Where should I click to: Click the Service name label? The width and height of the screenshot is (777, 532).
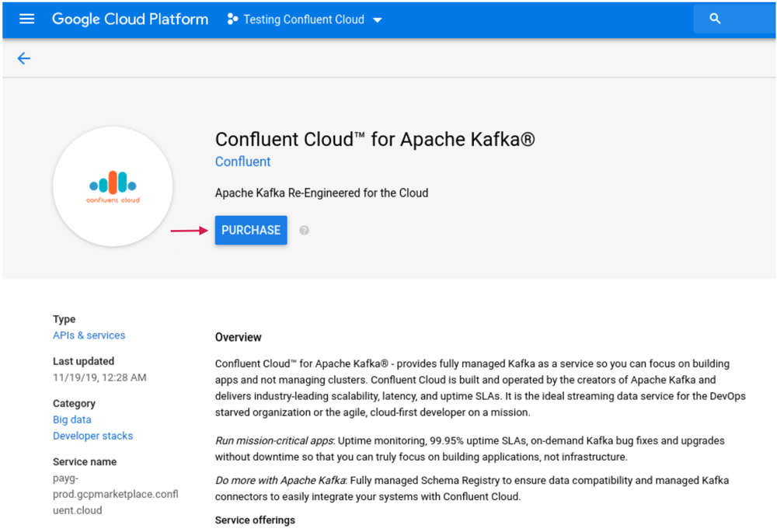85,461
